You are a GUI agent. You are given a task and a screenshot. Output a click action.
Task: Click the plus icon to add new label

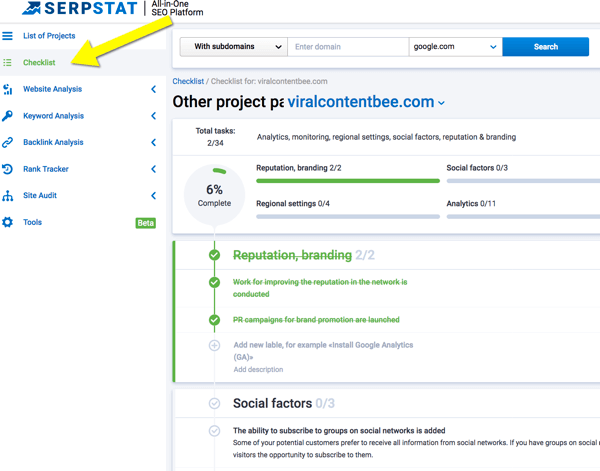click(x=214, y=346)
